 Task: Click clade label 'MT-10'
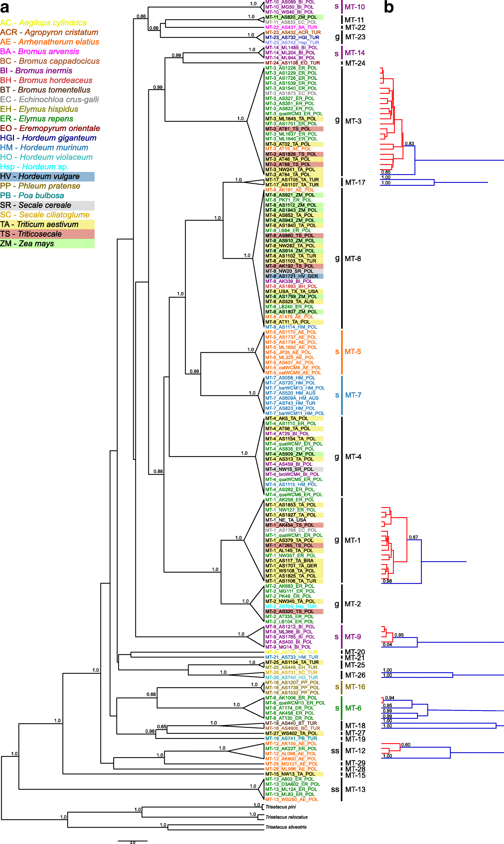pyautogui.click(x=355, y=7)
